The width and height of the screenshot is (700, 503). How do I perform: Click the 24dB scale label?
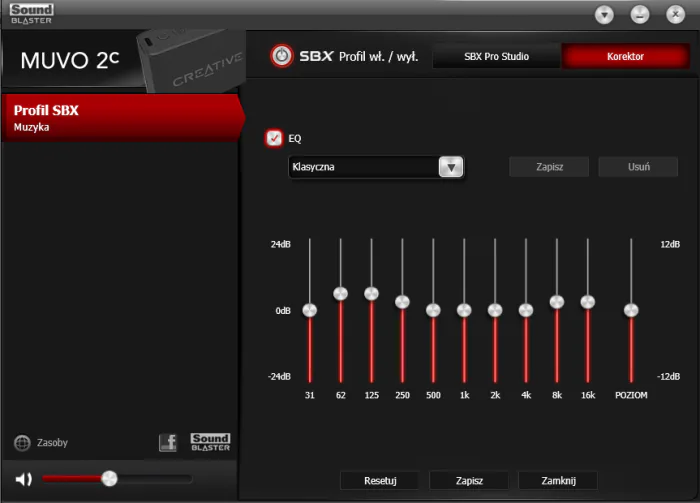[x=280, y=244]
